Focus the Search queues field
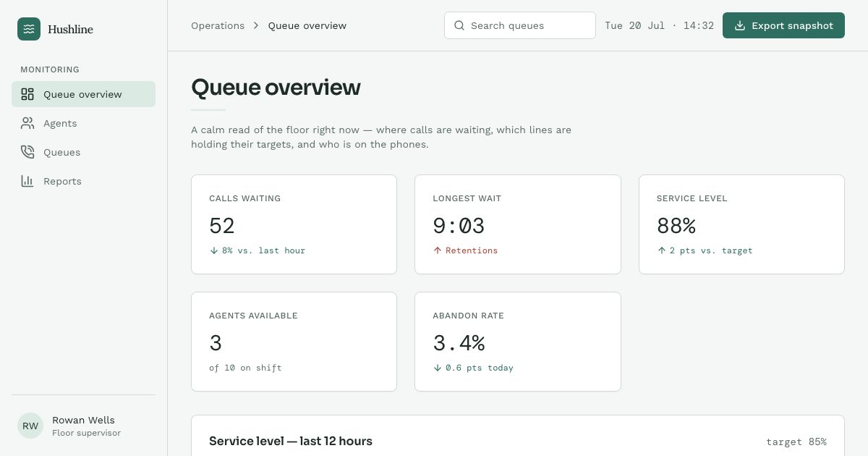868x456 pixels. pyautogui.click(x=520, y=25)
